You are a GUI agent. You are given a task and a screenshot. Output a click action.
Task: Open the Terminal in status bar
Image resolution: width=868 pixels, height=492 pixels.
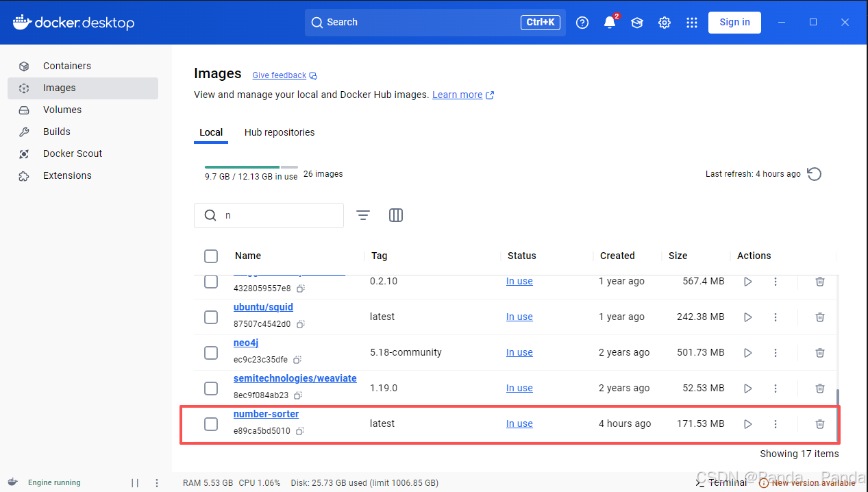pyautogui.click(x=721, y=482)
